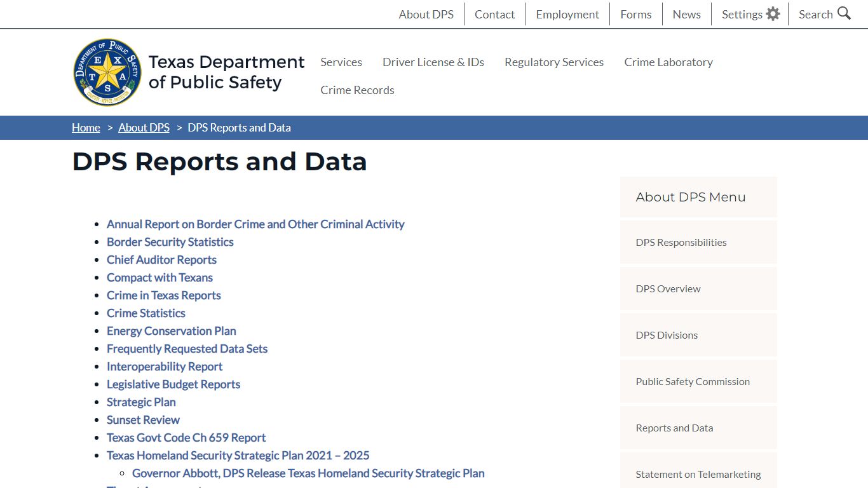Open Regulatory Services menu
The height and width of the screenshot is (488, 868).
pyautogui.click(x=554, y=62)
